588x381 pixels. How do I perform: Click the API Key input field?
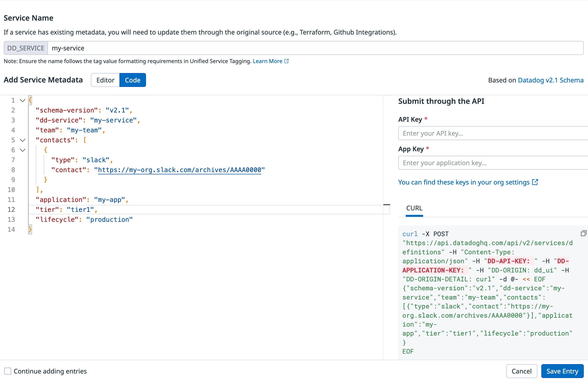coord(493,133)
